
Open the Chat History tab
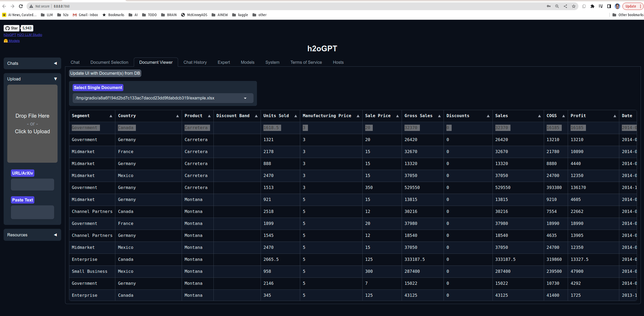(195, 62)
